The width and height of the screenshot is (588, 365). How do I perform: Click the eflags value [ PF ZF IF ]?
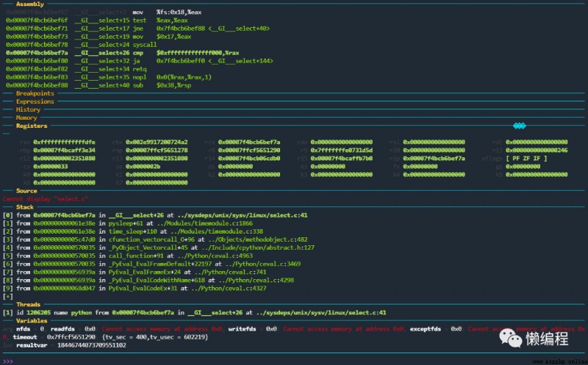pos(526,159)
